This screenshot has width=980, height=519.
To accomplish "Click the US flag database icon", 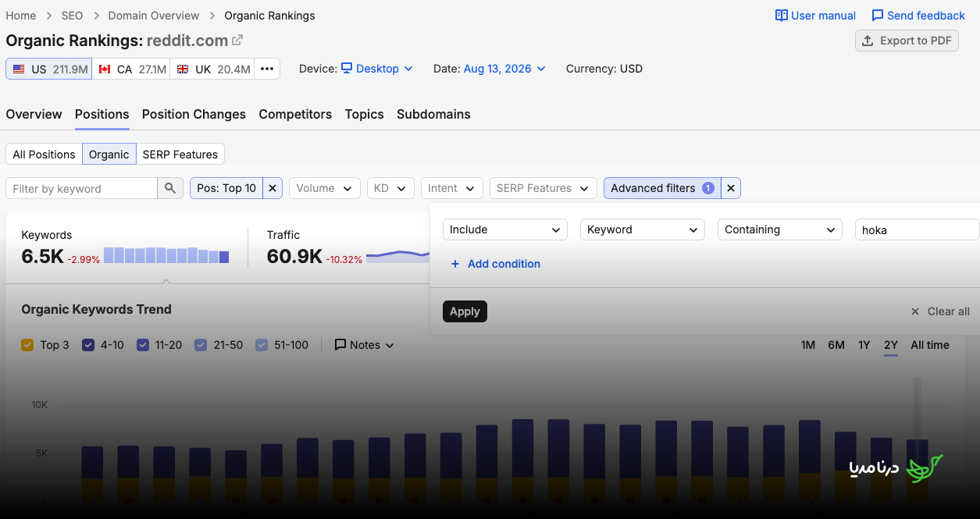I will [x=19, y=69].
